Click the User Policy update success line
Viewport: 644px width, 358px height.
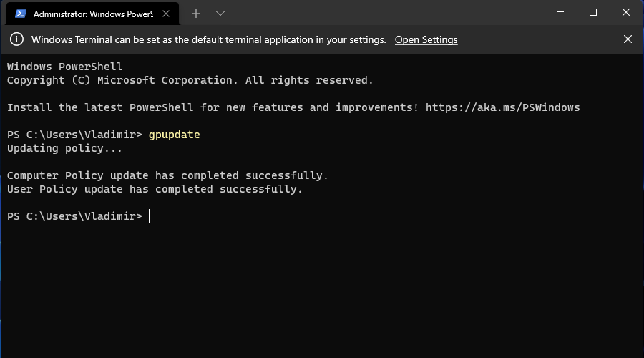pos(155,189)
